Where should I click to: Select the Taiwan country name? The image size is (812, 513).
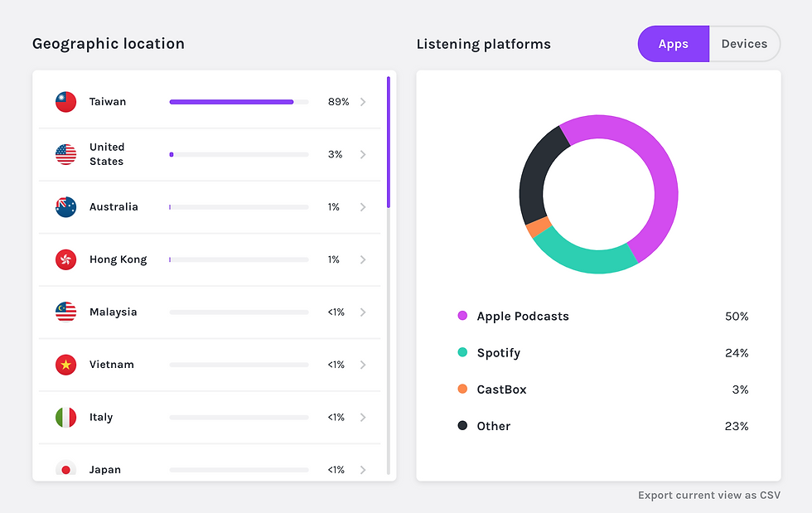[108, 102]
